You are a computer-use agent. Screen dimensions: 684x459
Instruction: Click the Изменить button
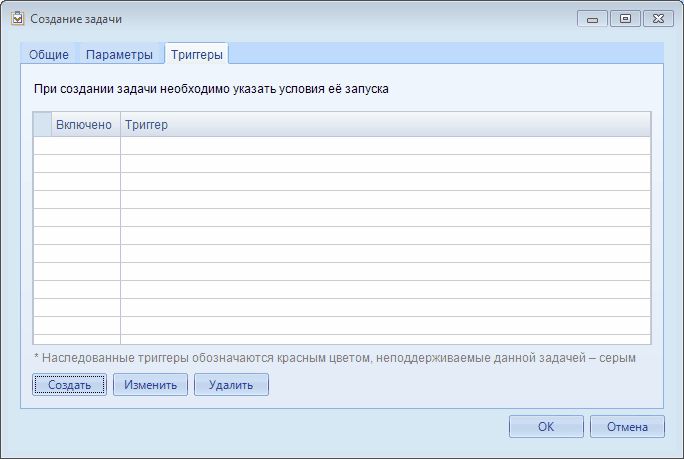tap(150, 385)
